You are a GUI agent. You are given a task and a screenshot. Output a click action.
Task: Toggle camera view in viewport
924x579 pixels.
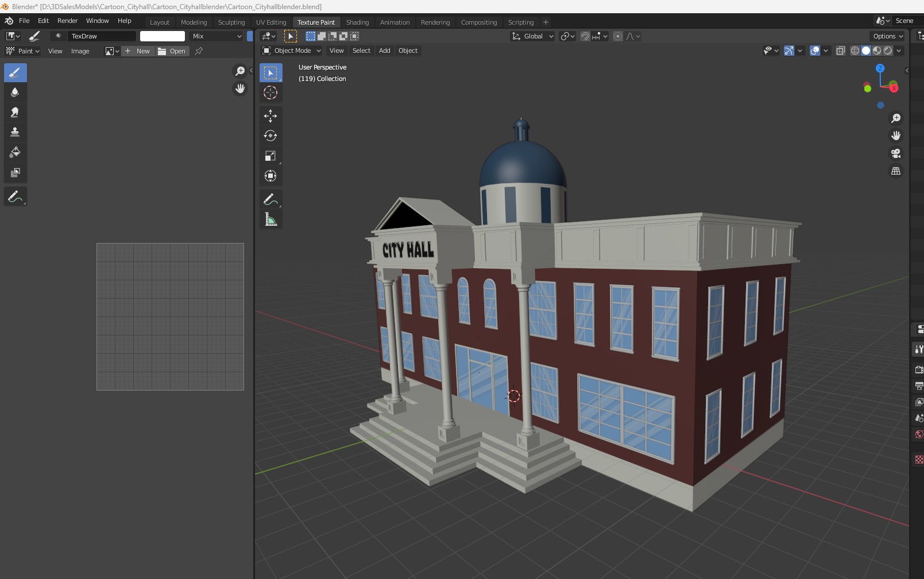coord(895,153)
